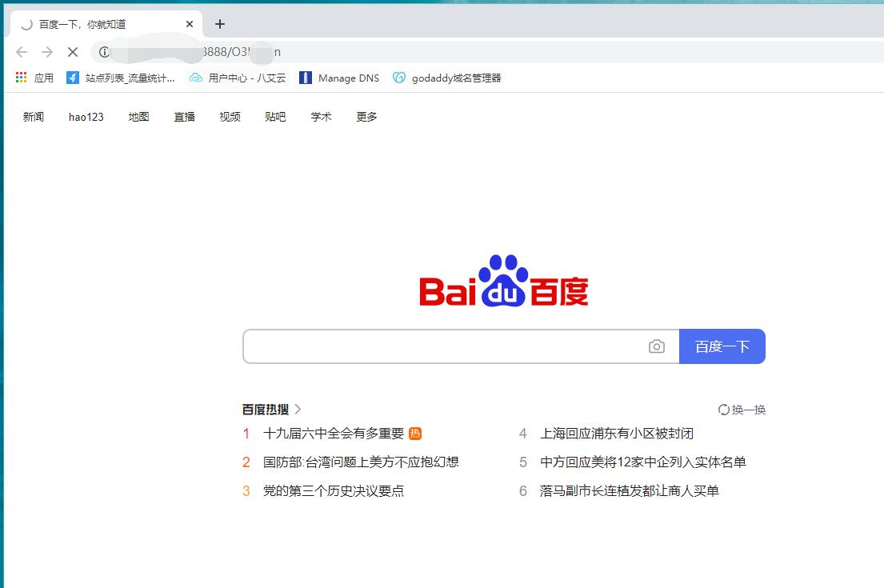Click the browser back arrow
Screen dimensions: 884x588
(x=22, y=53)
